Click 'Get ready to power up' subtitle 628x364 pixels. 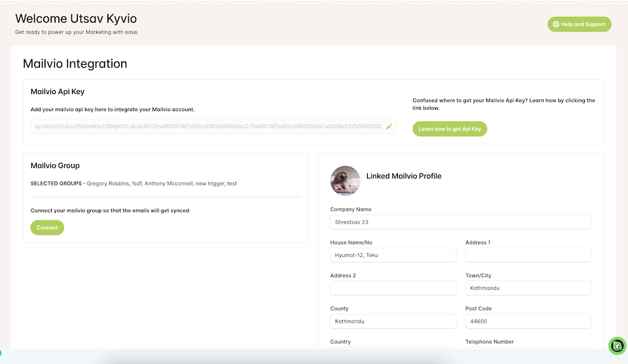77,32
